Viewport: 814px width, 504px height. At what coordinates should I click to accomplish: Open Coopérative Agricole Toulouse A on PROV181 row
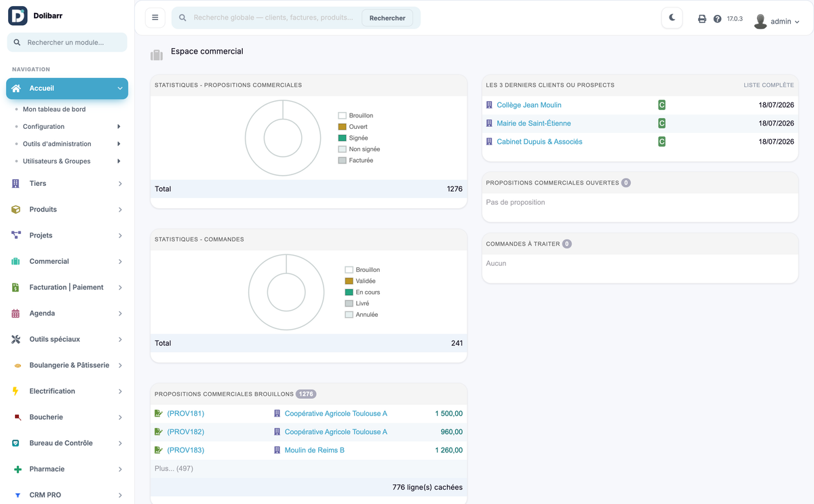(x=336, y=414)
